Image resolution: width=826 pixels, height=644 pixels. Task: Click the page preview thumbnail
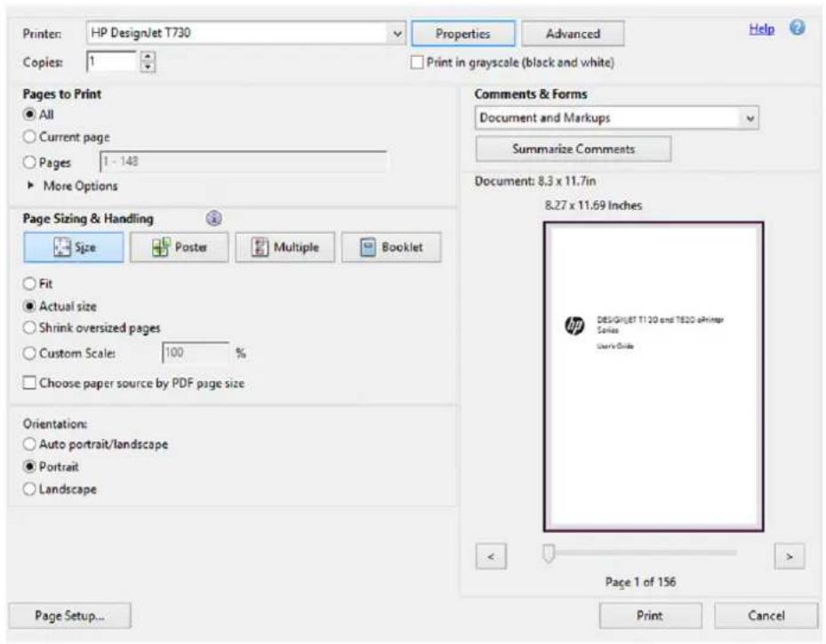coord(654,376)
